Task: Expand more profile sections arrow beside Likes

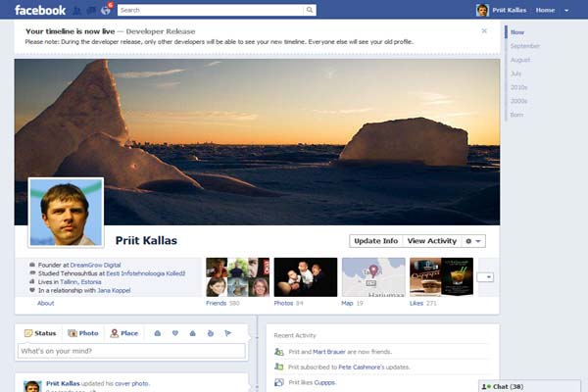Action: pos(485,276)
